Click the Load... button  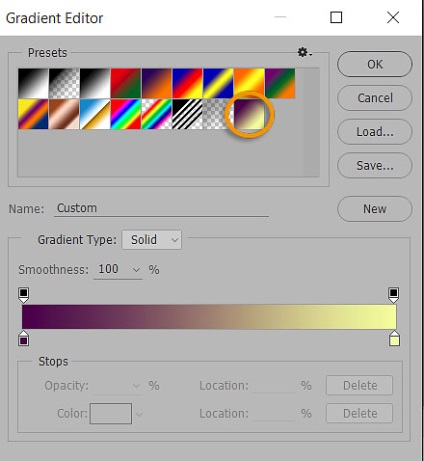[x=375, y=132]
